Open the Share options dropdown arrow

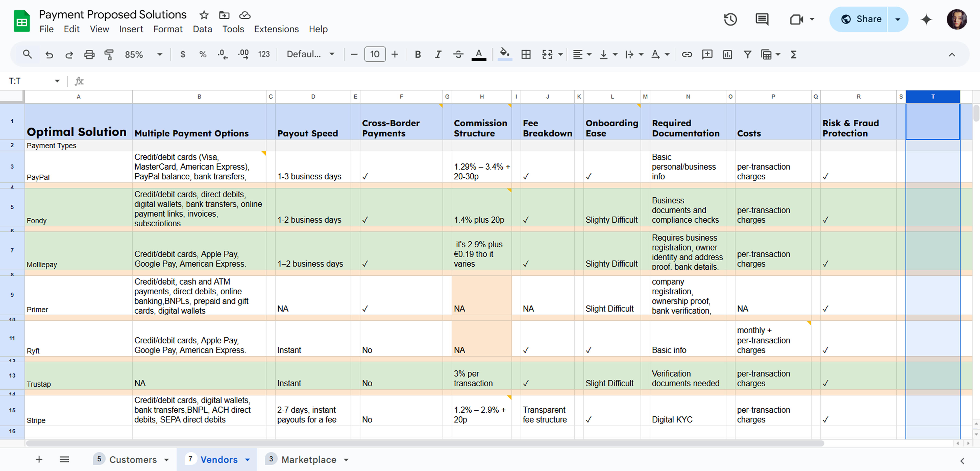(x=897, y=19)
